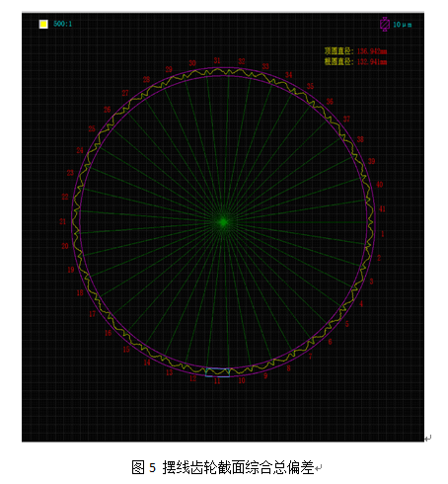Click the figure caption 图 5 摆线齿轮截面综合总偏差
Image resolution: width=448 pixels, height=484 pixels.
[x=223, y=467]
